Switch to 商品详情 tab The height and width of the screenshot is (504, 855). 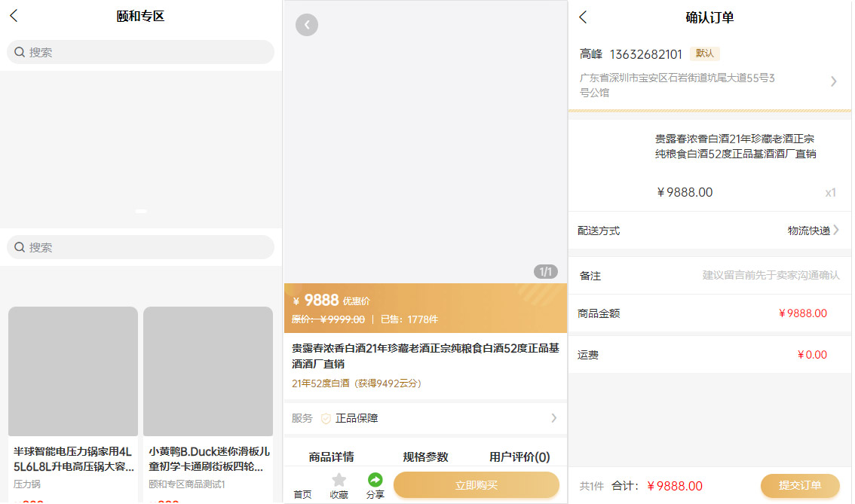click(331, 457)
